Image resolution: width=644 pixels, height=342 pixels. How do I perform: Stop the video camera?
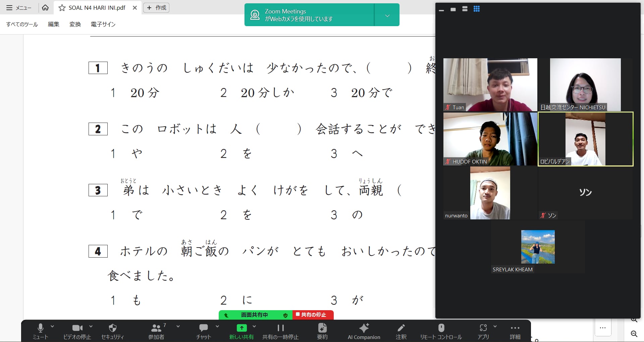77,328
